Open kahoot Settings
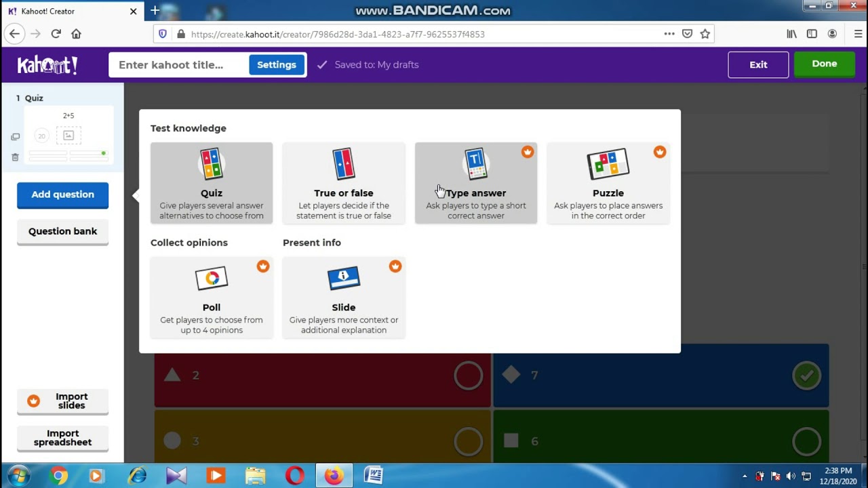Image resolution: width=868 pixels, height=488 pixels. click(277, 65)
